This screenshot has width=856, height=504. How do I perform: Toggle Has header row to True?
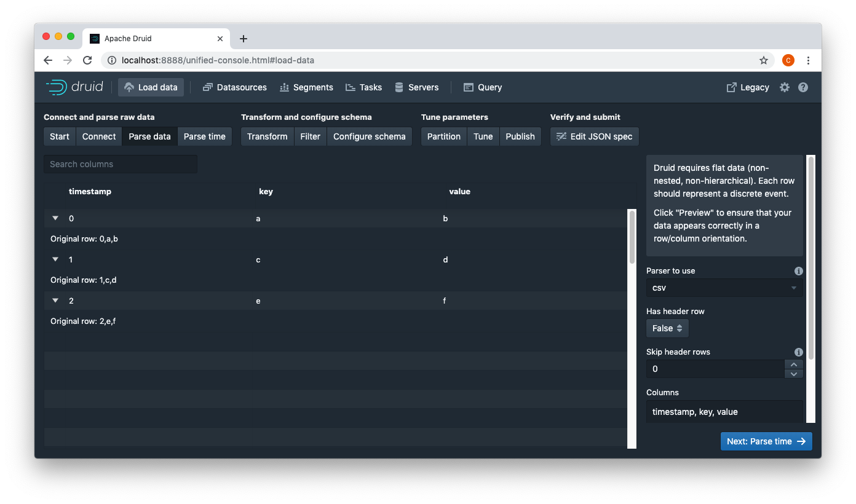click(x=667, y=328)
